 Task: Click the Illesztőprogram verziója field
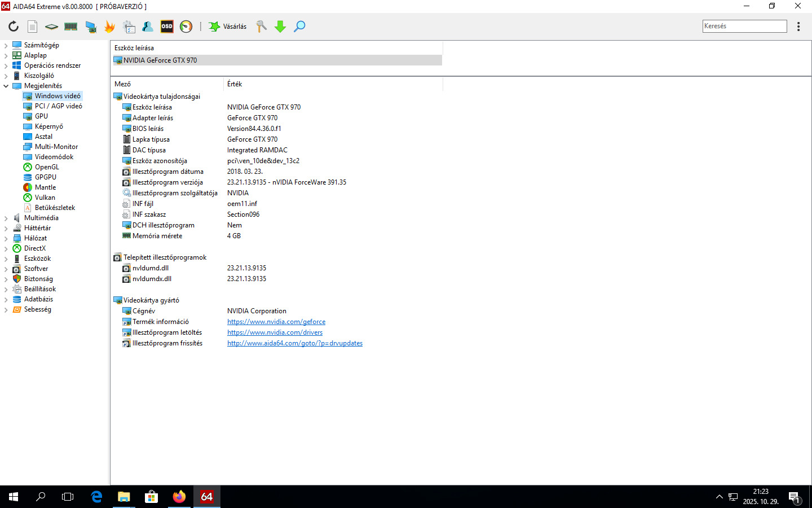tap(167, 182)
